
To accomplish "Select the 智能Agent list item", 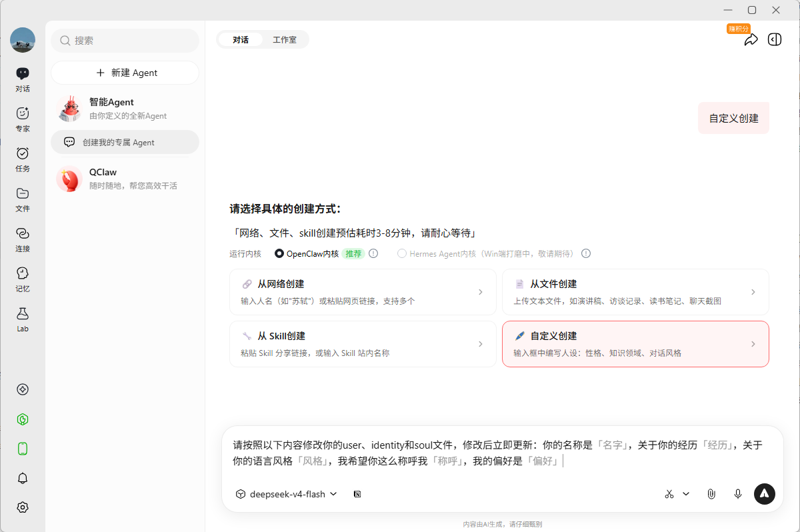I will 125,108.
